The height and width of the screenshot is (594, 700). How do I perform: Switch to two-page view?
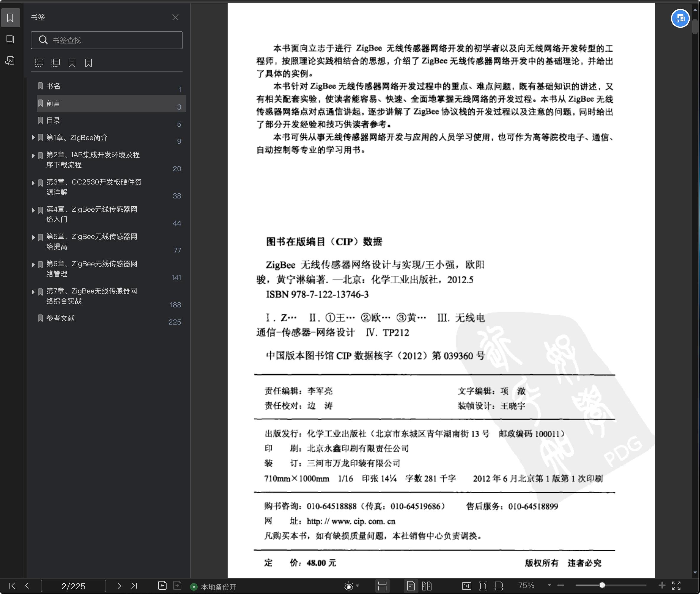pos(427,586)
